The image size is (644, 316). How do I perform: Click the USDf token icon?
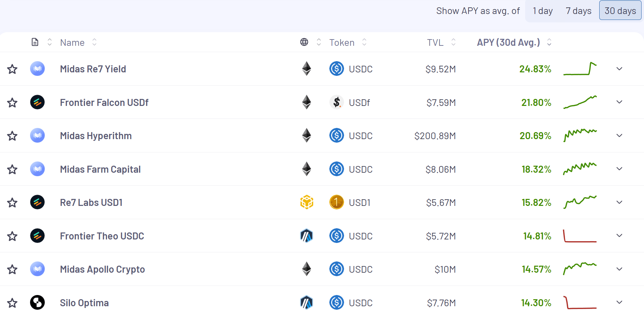[336, 102]
